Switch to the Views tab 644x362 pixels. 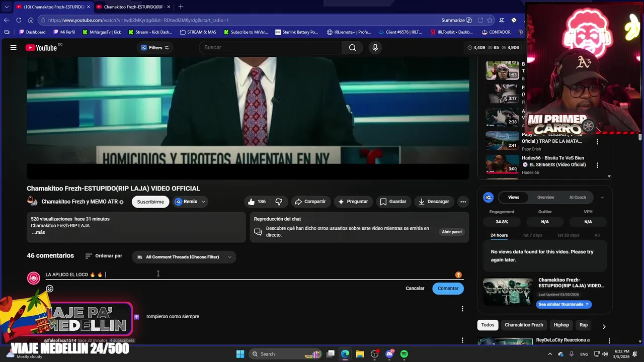[x=514, y=198]
